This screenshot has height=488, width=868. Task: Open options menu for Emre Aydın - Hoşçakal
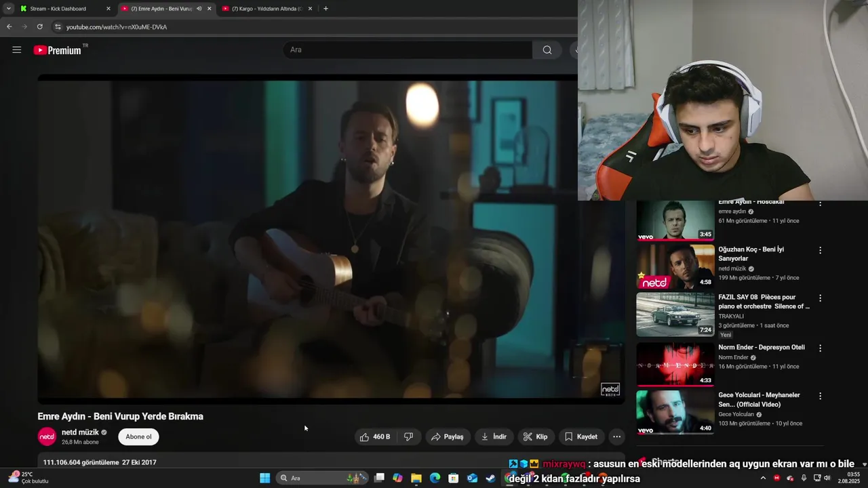(x=820, y=203)
